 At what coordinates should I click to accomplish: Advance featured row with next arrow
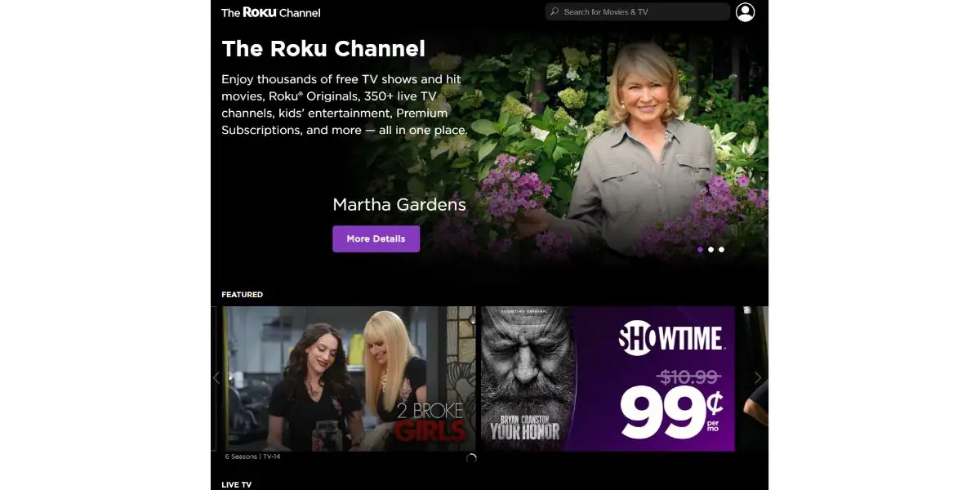[758, 377]
